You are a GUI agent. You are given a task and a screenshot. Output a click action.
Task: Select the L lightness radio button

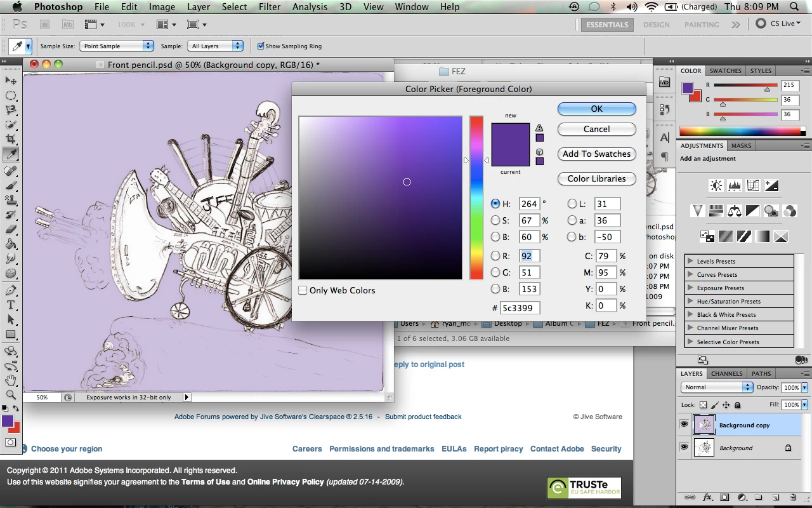pyautogui.click(x=572, y=204)
